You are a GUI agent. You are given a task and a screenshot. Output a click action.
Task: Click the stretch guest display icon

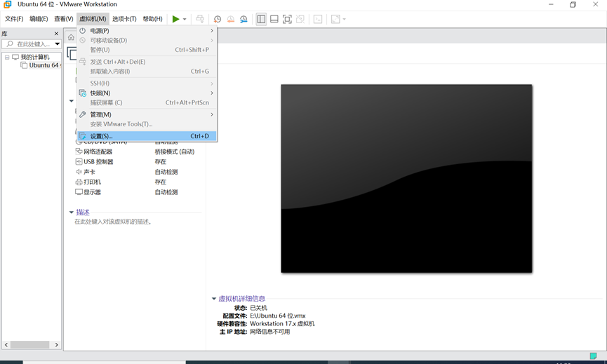[335, 19]
